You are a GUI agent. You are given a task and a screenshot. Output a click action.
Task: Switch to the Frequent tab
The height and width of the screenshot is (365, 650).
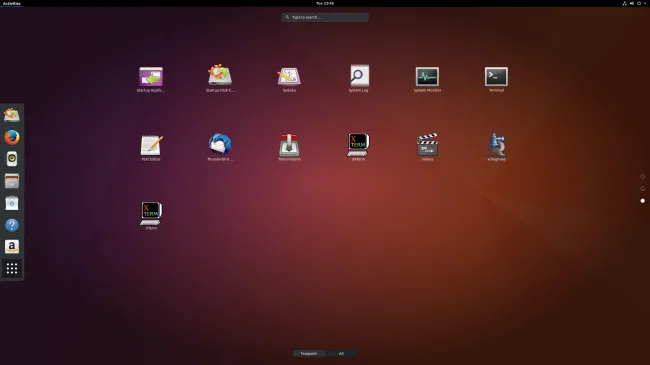(308, 353)
